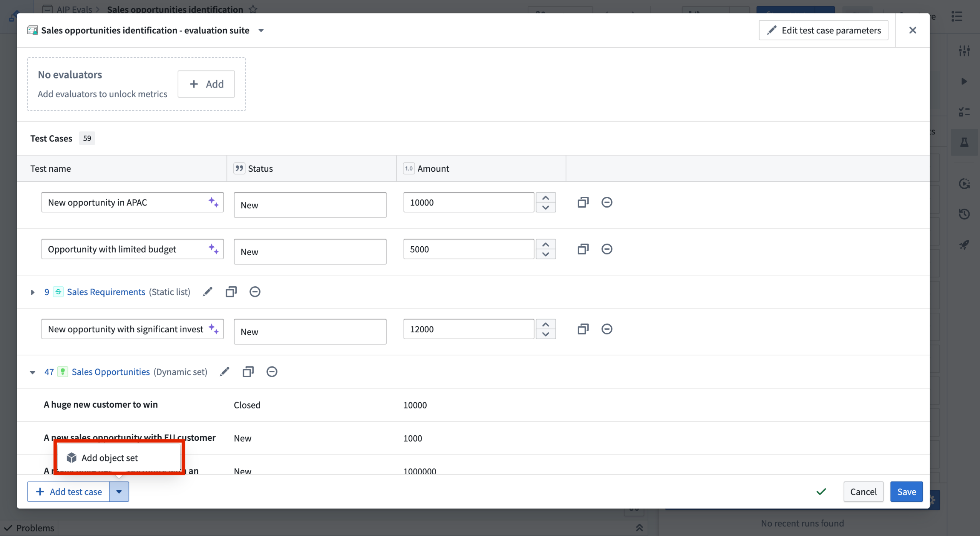Viewport: 980px width, 536px height.
Task: Remove the "Opportunity with limited budget" test case
Action: [606, 249]
